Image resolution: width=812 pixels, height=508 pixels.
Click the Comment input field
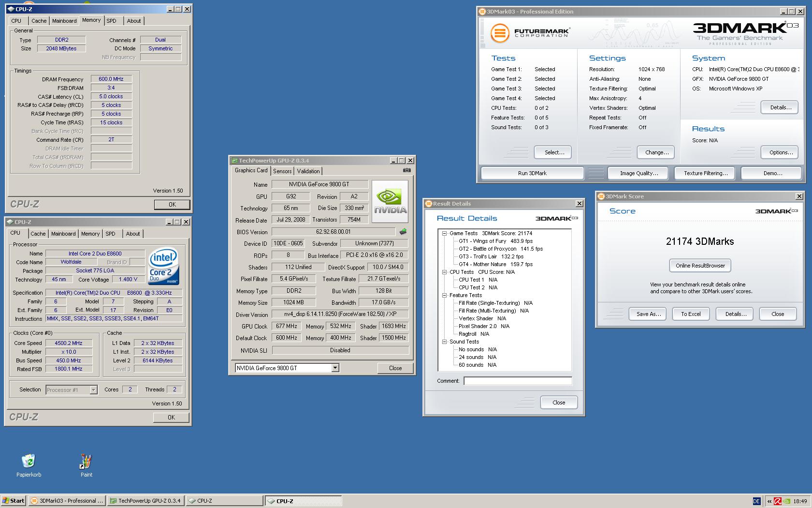pyautogui.click(x=518, y=381)
